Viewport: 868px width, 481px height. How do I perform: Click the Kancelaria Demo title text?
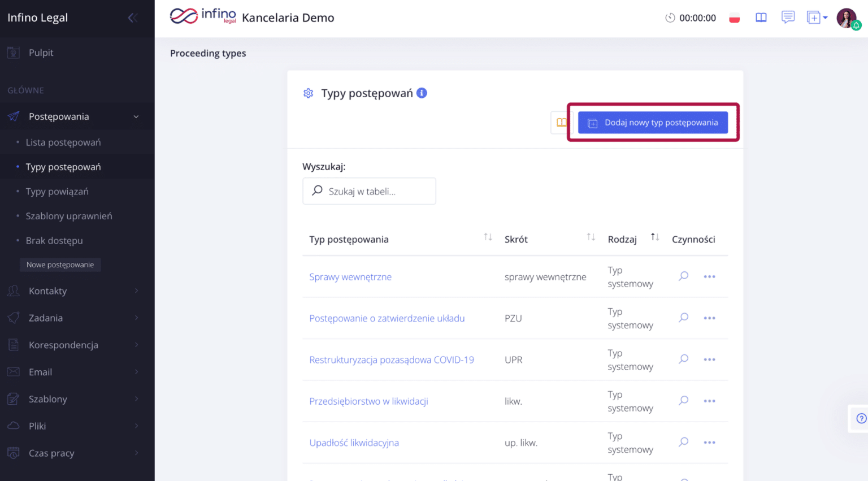tap(288, 18)
